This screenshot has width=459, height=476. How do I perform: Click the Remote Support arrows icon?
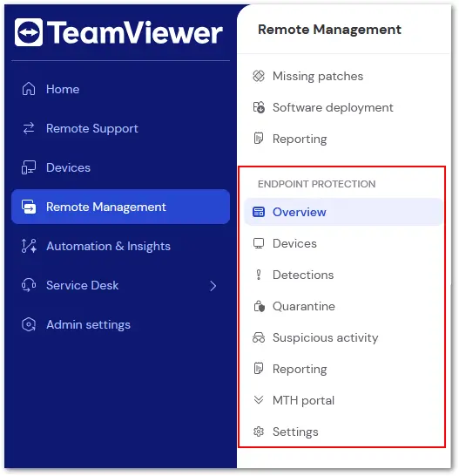coord(29,128)
